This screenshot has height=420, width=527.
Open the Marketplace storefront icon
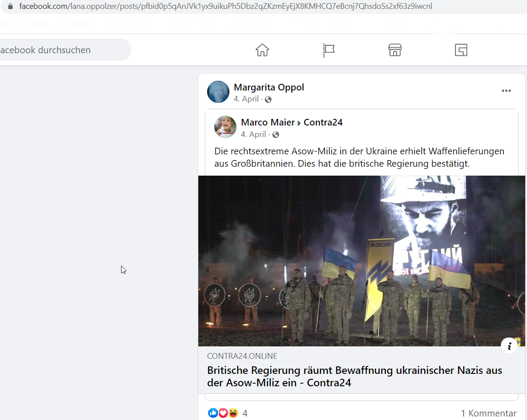tap(394, 50)
